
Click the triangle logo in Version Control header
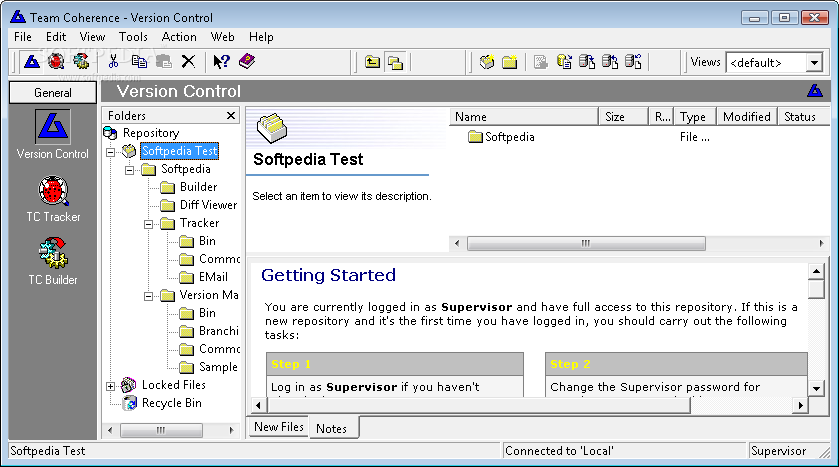pos(815,91)
